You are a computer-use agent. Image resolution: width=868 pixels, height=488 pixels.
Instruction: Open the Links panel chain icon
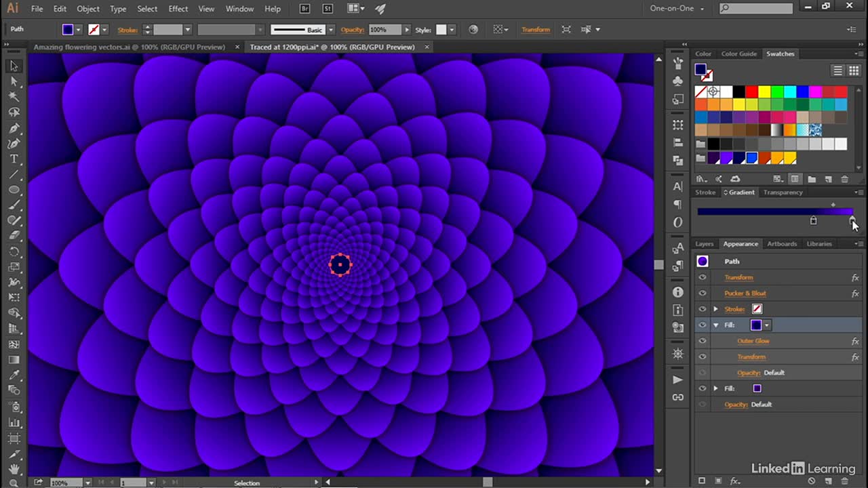[x=678, y=397]
